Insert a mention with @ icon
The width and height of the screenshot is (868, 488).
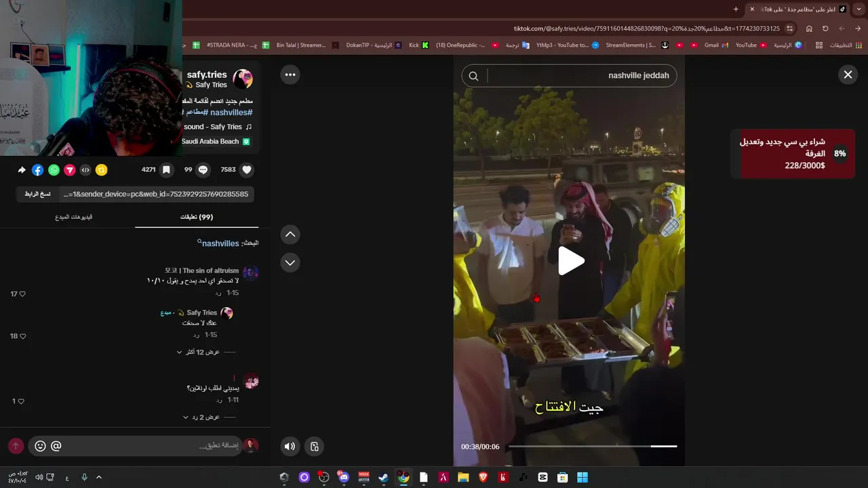pos(56,446)
